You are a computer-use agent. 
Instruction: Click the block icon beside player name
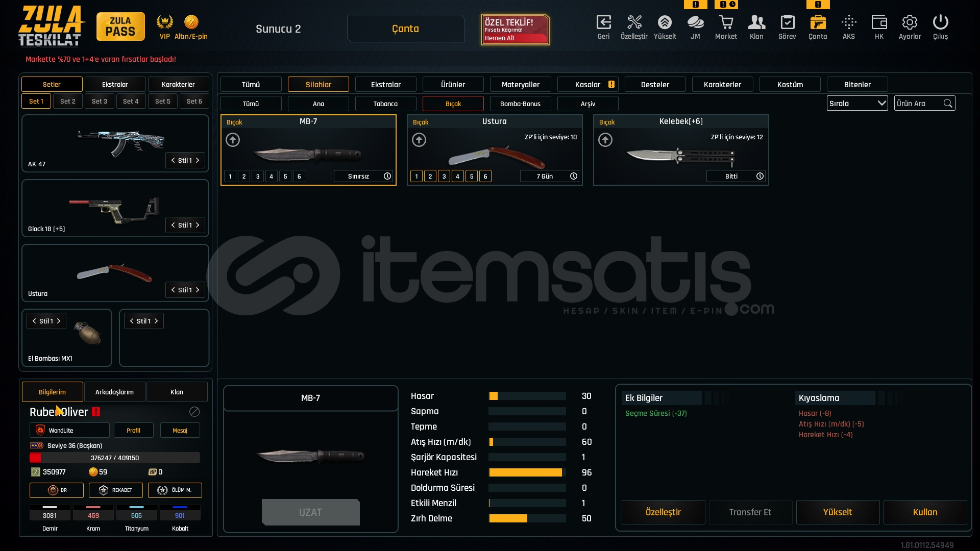(194, 412)
